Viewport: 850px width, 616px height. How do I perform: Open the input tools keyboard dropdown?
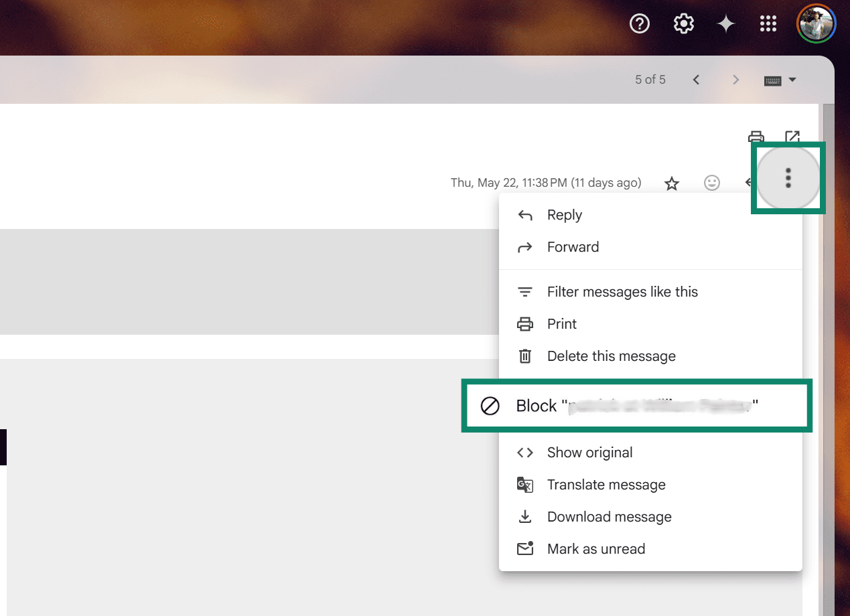click(780, 80)
